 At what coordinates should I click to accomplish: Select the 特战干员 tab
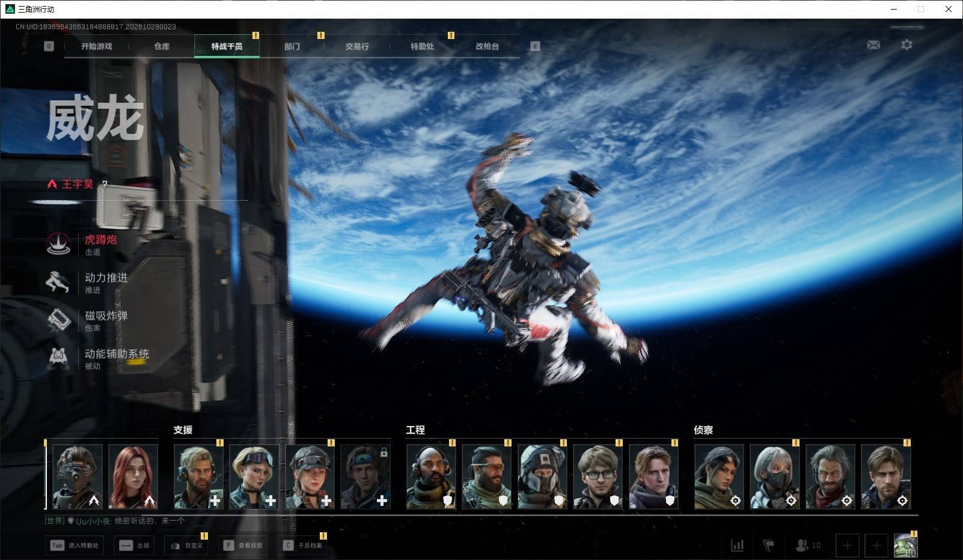click(x=227, y=46)
